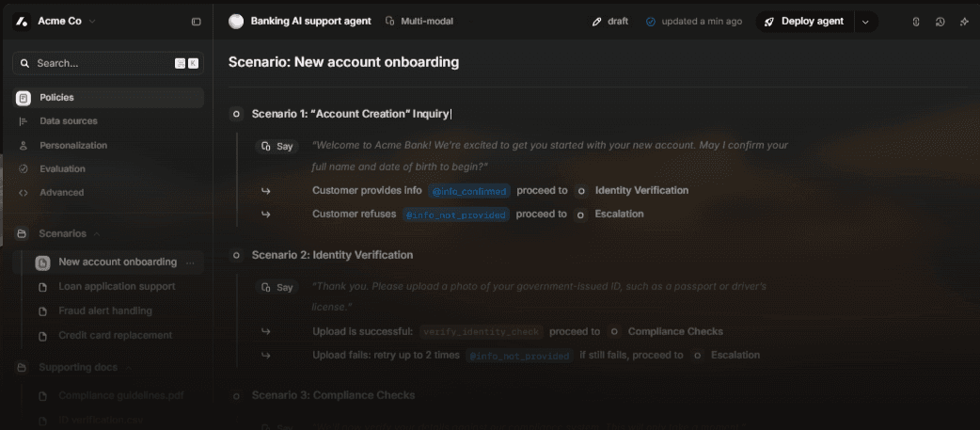Viewport: 980px width, 430px height.
Task: Open the Deploy agent dropdown arrow
Action: click(x=865, y=22)
